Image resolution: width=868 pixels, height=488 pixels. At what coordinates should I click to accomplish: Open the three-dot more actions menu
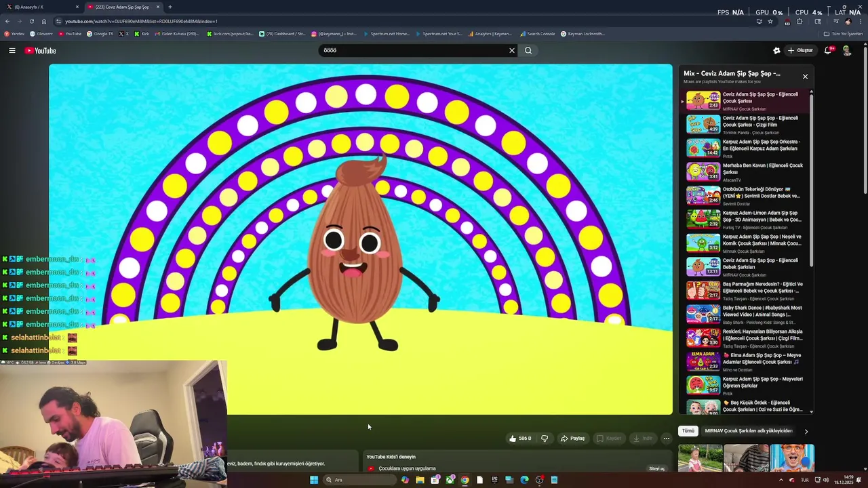tap(667, 439)
